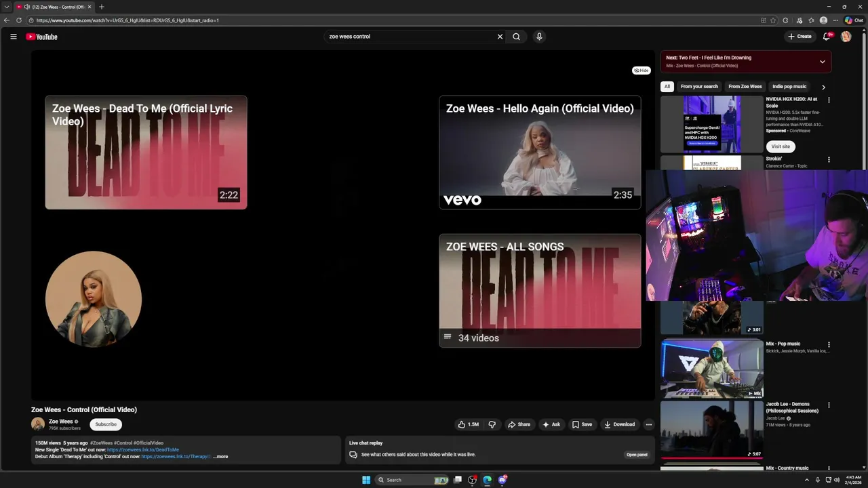Open browser profile avatar

(x=823, y=20)
